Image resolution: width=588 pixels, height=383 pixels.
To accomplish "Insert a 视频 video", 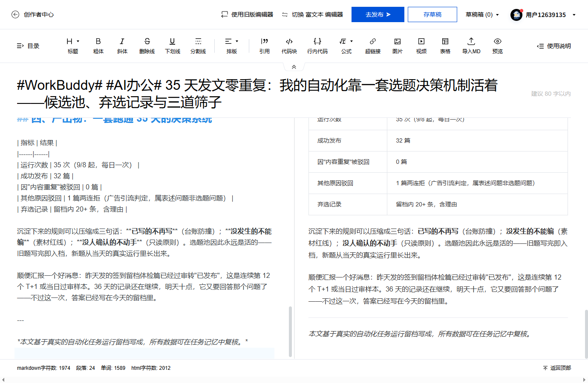I will (421, 46).
